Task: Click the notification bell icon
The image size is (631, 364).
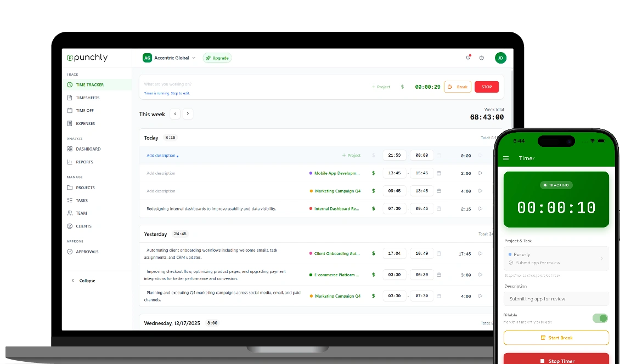Action: pyautogui.click(x=467, y=58)
